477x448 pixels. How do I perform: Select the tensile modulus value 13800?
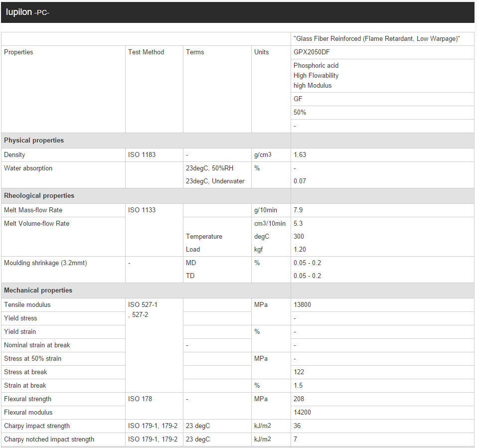pos(303,304)
